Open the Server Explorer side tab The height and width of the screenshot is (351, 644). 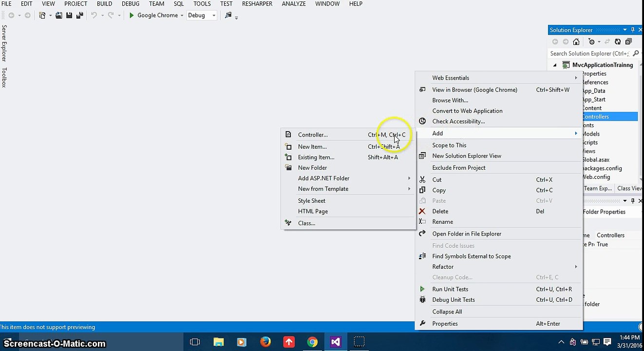(x=4, y=43)
